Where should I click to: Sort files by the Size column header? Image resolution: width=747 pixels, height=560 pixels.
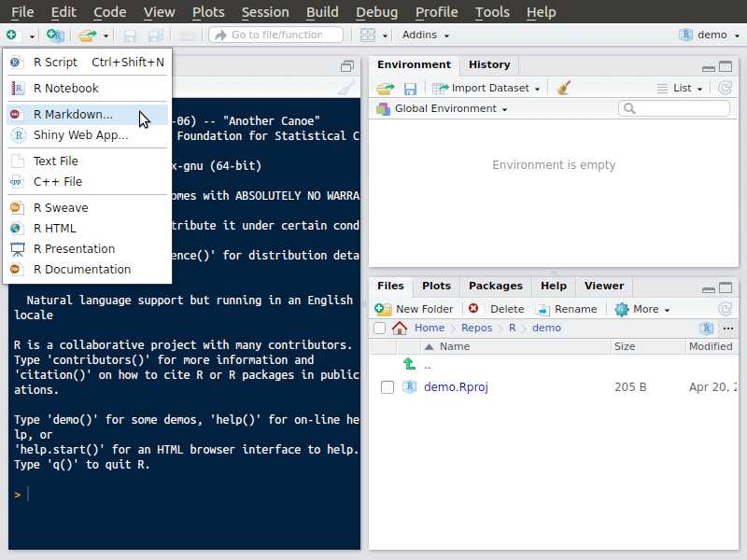647,346
